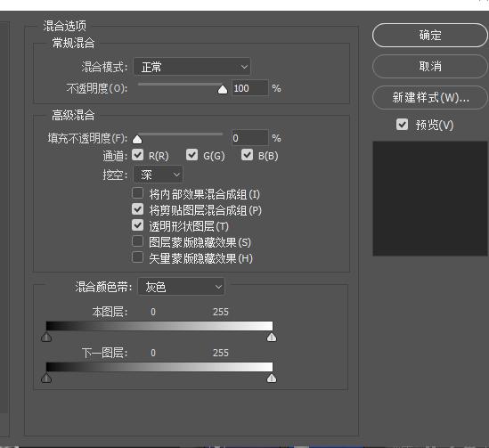This screenshot has width=489, height=448.
Task: Open the 混合模式 dropdown set to 正常
Action: tap(192, 67)
